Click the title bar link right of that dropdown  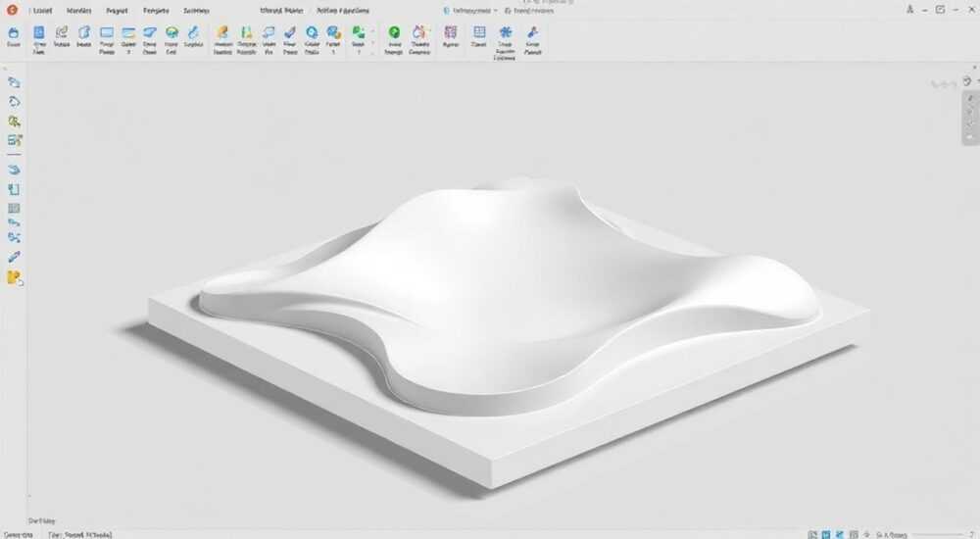click(x=529, y=11)
